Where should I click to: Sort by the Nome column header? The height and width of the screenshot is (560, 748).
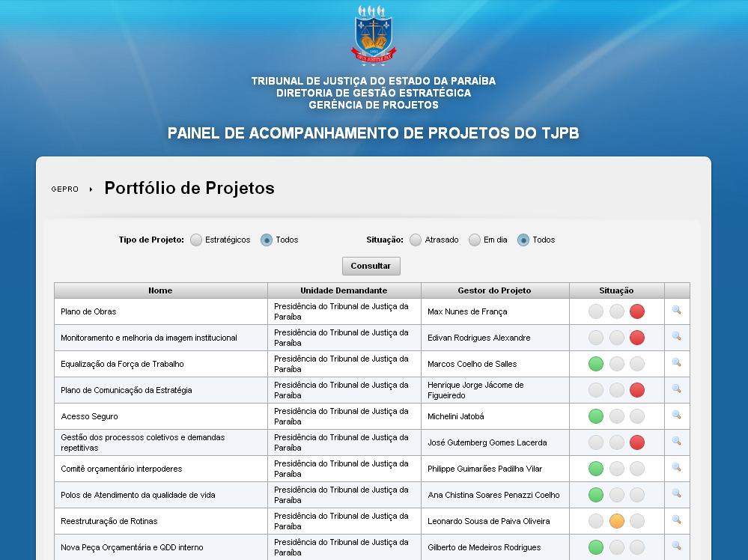coord(160,290)
